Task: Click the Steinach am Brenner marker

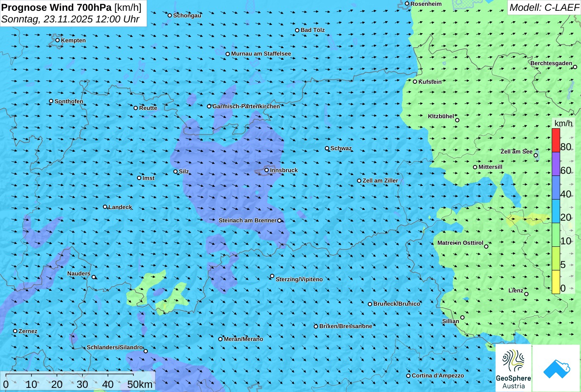Action: (279, 221)
